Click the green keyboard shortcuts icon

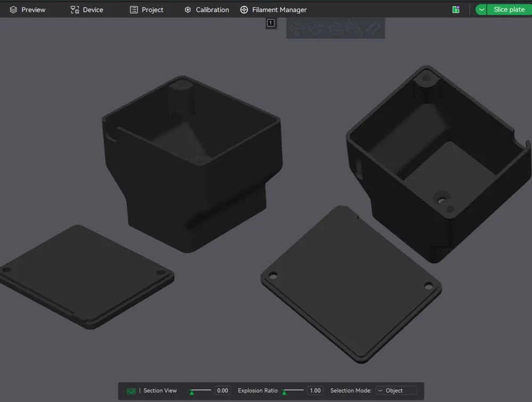(131, 391)
